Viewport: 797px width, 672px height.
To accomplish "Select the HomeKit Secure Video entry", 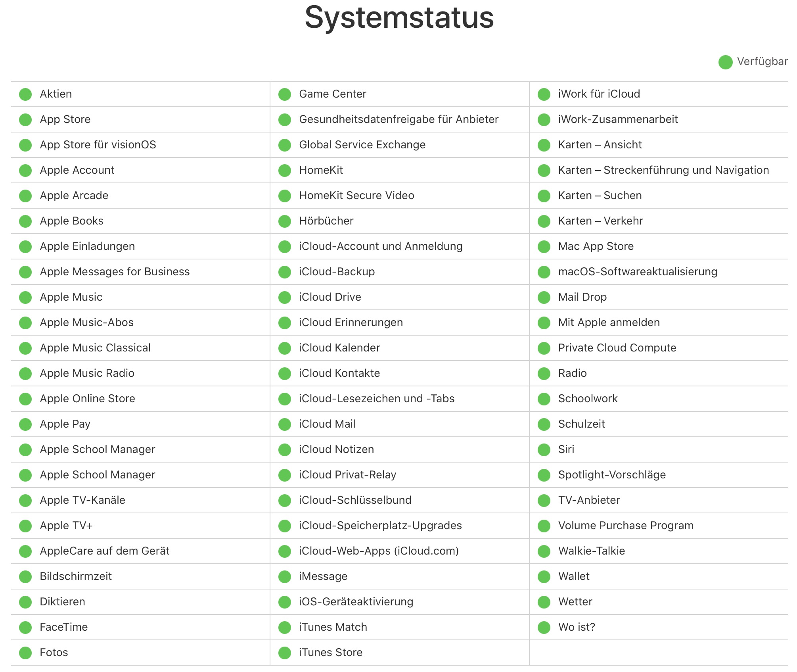I will point(356,196).
